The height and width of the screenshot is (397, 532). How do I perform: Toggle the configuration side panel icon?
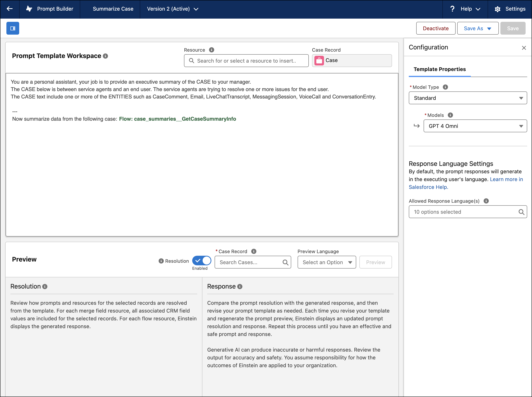13,28
